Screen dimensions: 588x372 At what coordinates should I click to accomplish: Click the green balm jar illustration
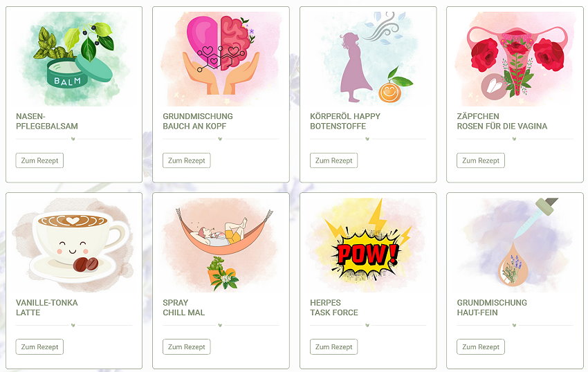click(74, 59)
